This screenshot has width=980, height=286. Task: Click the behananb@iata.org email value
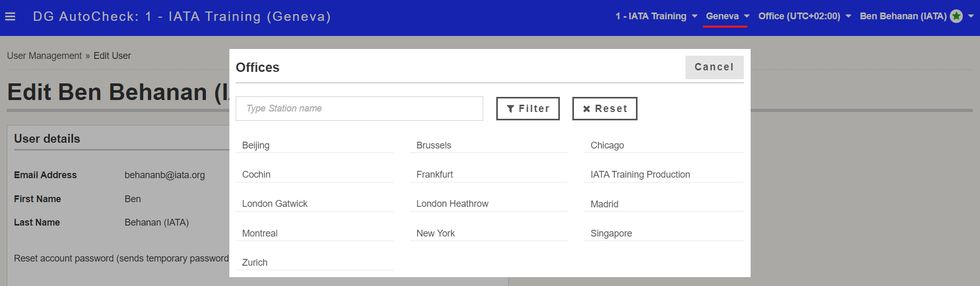[165, 175]
